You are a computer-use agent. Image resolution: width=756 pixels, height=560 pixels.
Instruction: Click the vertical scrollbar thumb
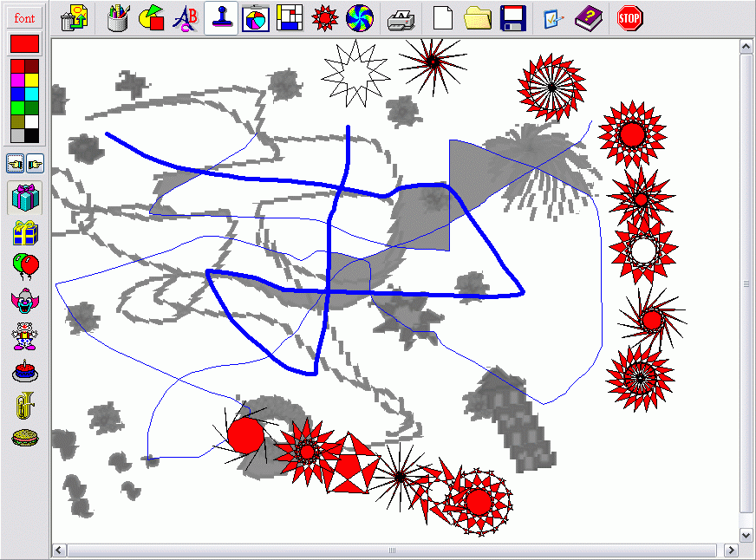(746, 283)
